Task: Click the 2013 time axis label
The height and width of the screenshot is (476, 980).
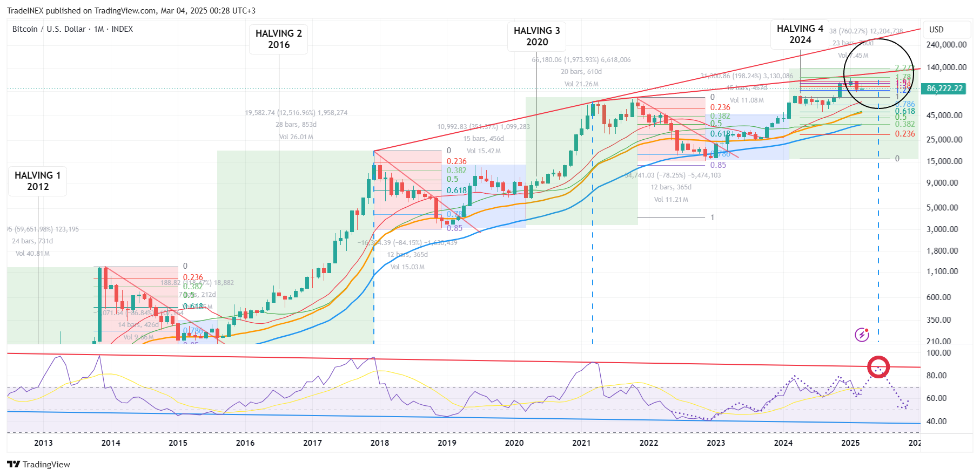Action: pyautogui.click(x=44, y=443)
